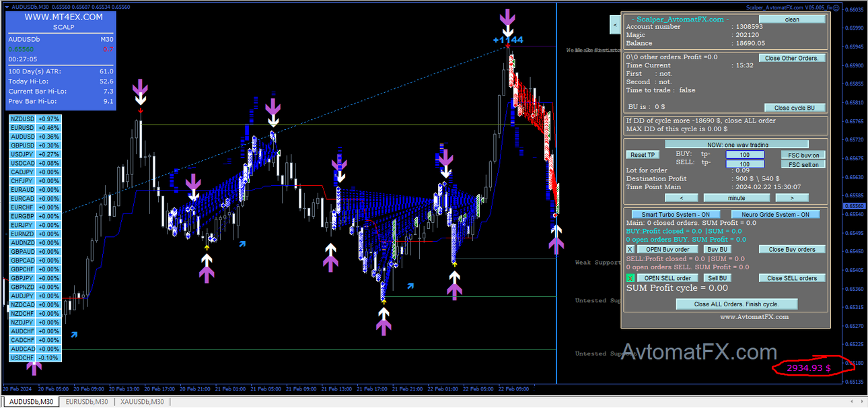The image size is (868, 408).
Task: Select GBPUSD in the currency list
Action: click(22, 145)
